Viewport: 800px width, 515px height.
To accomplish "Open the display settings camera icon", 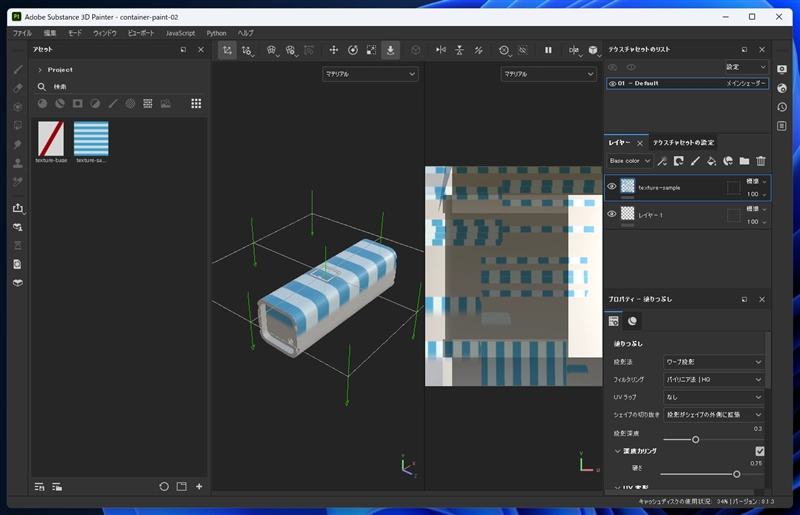I will coord(782,69).
